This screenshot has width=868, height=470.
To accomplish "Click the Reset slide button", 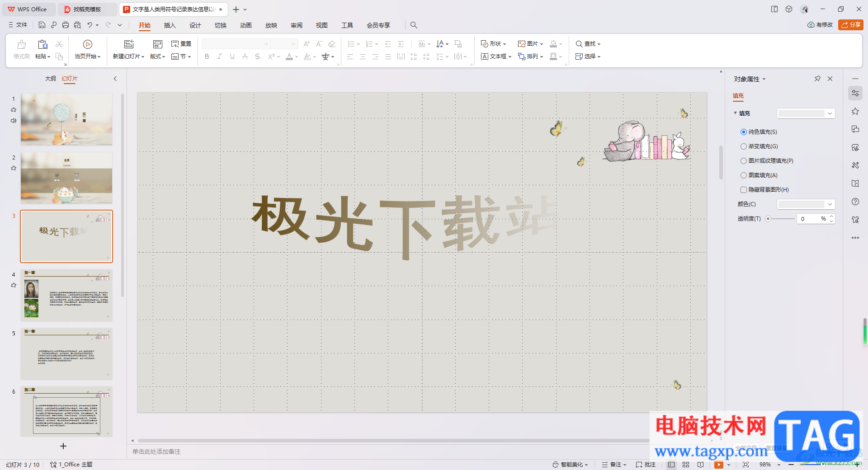I will click(181, 44).
